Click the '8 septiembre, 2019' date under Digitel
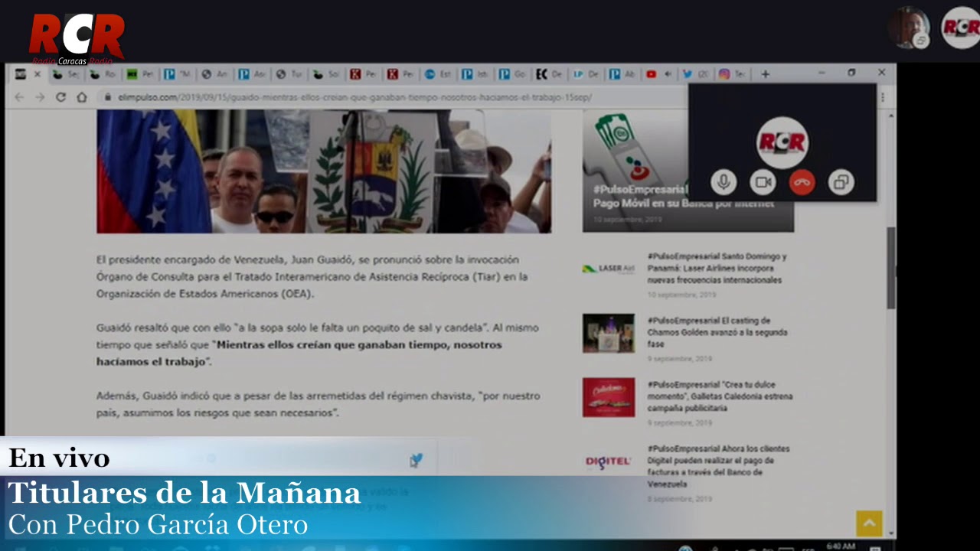The image size is (980, 551). click(x=679, y=499)
